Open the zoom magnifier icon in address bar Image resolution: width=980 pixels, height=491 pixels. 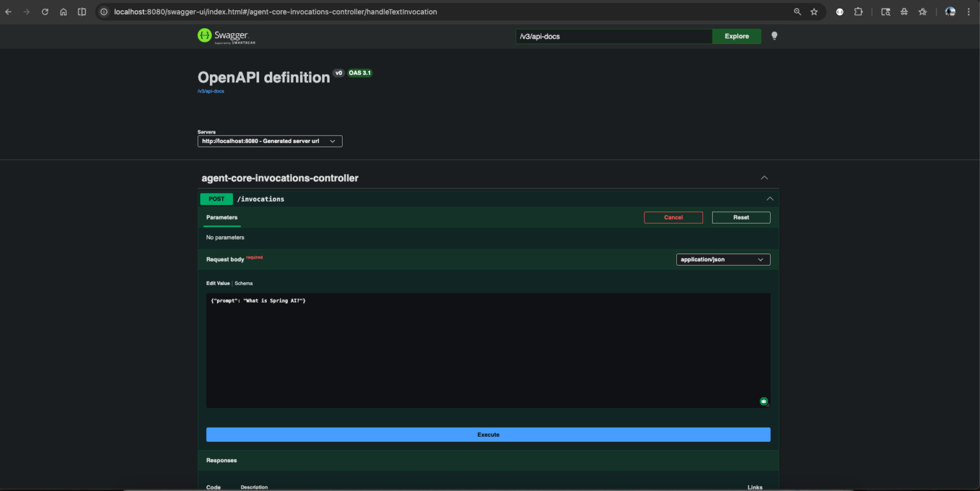pyautogui.click(x=797, y=11)
